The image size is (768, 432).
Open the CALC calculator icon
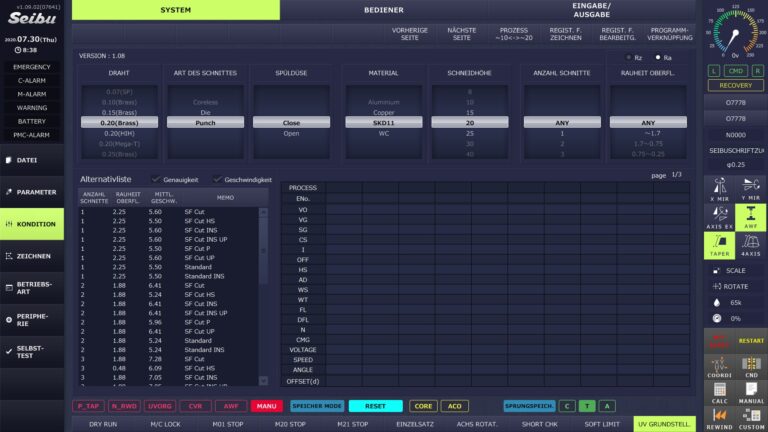coord(719,393)
